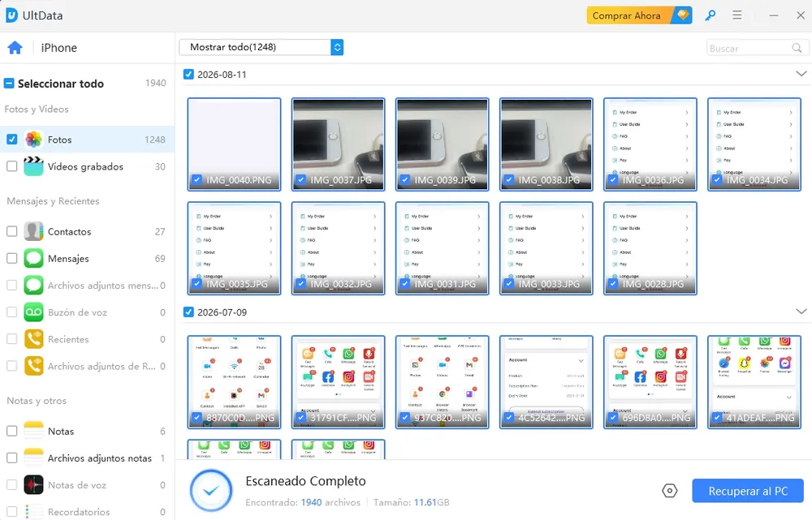Viewport: 812px width, 520px height.
Task: Collapse the 2026-08-11 group chevron
Action: click(x=801, y=74)
